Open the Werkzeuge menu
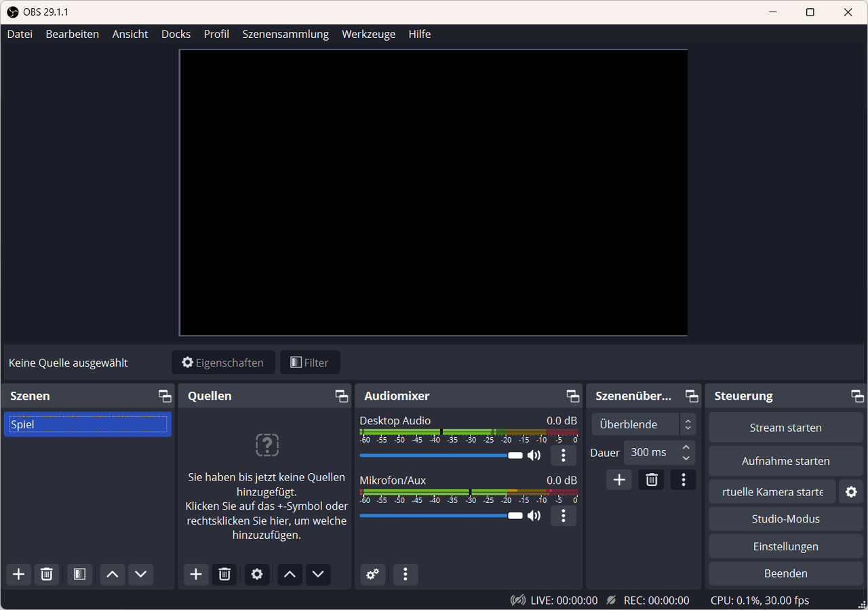 369,34
